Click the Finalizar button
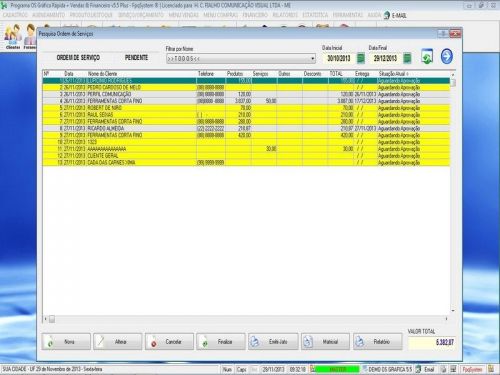The height and width of the screenshot is (375, 500). pyautogui.click(x=221, y=342)
